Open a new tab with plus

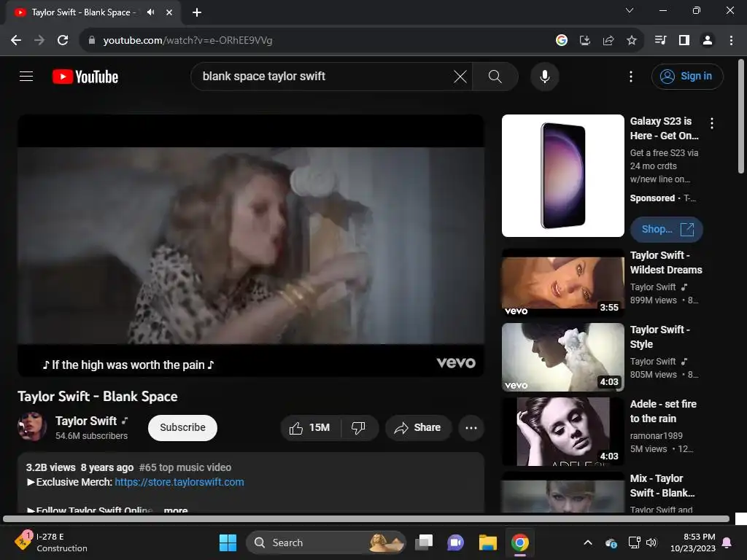tap(197, 12)
